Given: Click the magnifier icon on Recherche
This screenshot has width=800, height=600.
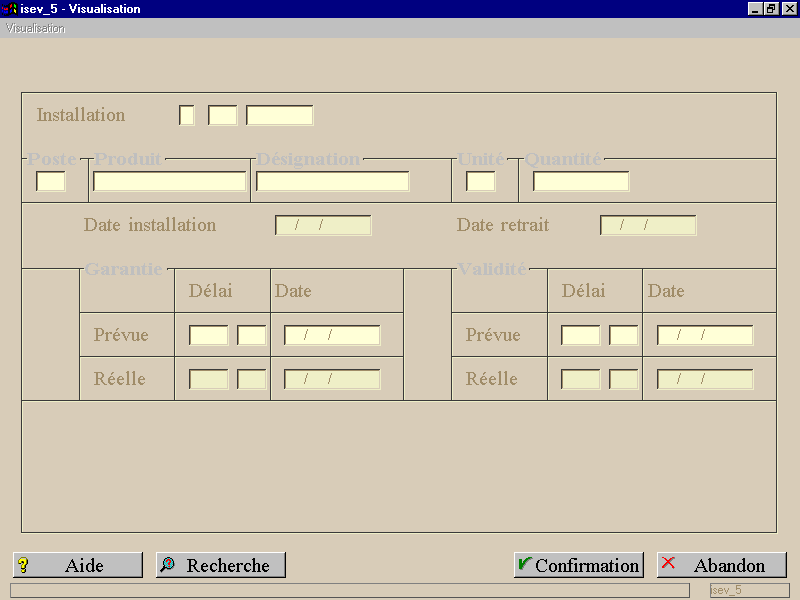Looking at the screenshot, I should (167, 564).
